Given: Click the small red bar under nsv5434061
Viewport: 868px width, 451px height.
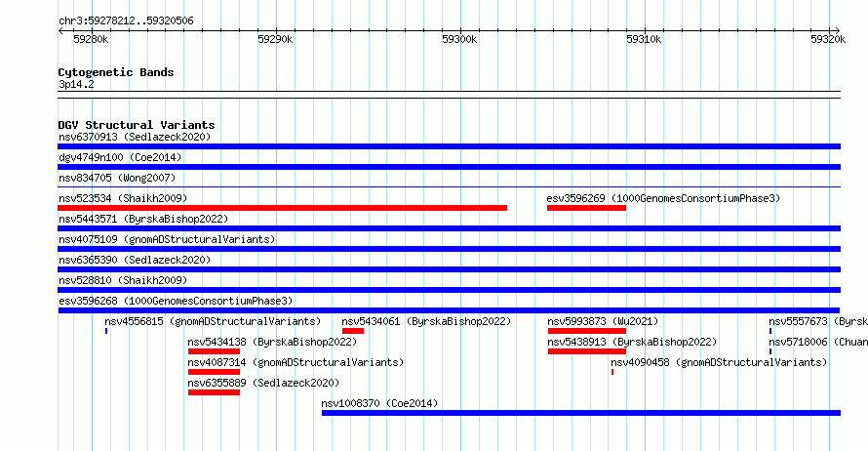Looking at the screenshot, I should 353,331.
